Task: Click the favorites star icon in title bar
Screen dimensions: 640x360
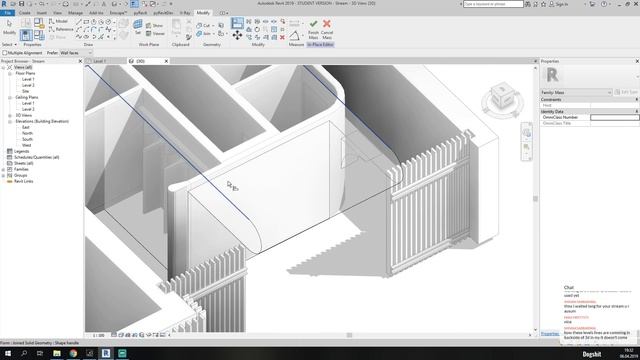Action: (x=543, y=4)
